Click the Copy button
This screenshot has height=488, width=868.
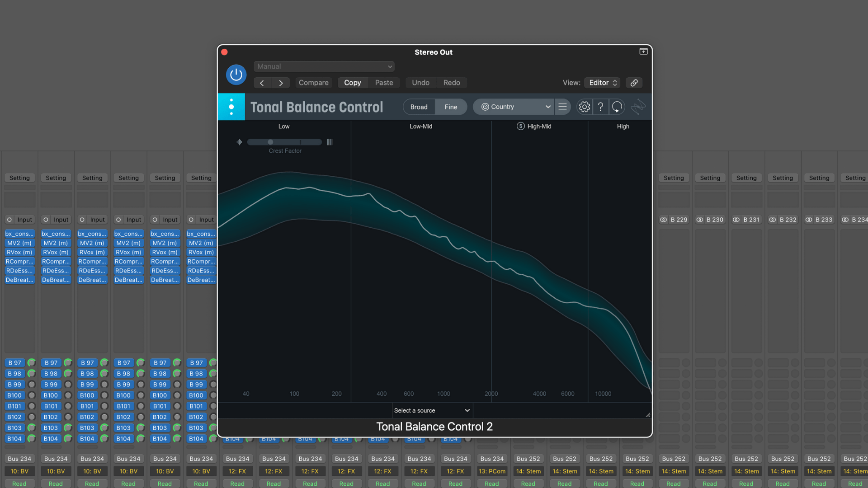(353, 83)
